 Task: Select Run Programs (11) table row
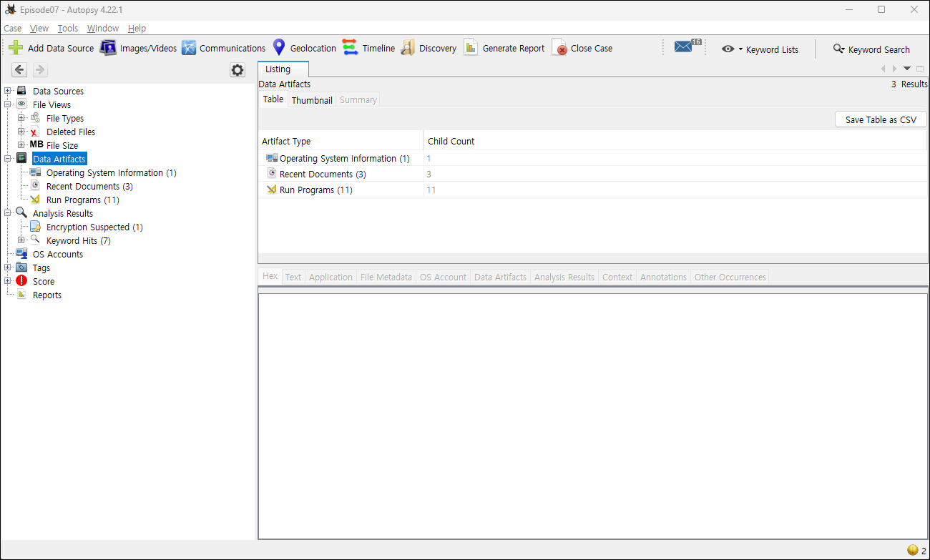pyautogui.click(x=592, y=190)
